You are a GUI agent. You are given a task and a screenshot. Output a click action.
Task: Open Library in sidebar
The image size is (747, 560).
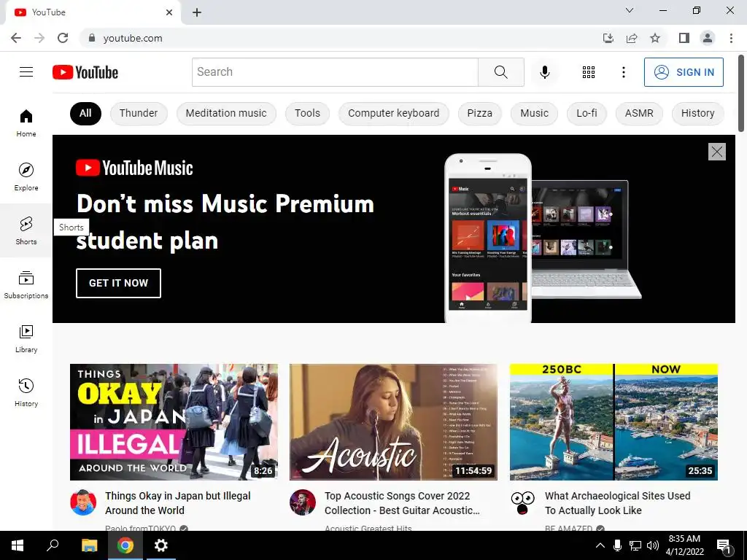point(26,338)
